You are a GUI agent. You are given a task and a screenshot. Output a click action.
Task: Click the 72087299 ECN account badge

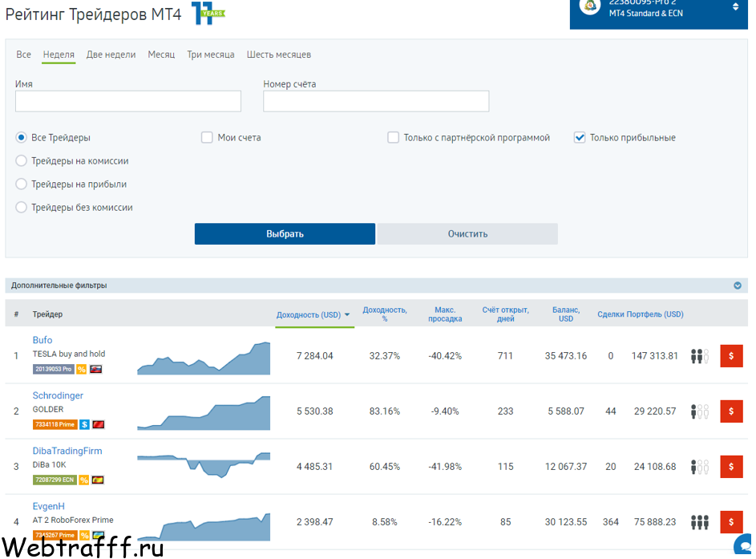pos(55,480)
